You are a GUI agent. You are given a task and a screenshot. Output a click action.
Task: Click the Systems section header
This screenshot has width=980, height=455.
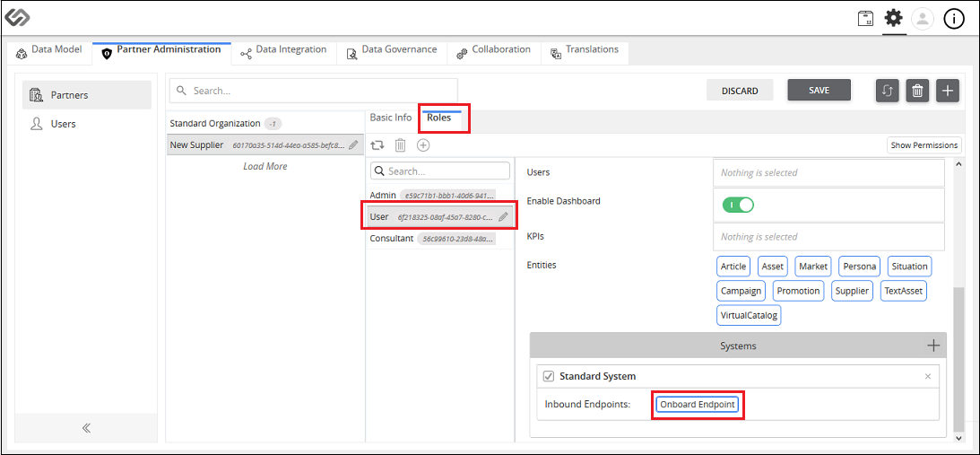click(738, 346)
